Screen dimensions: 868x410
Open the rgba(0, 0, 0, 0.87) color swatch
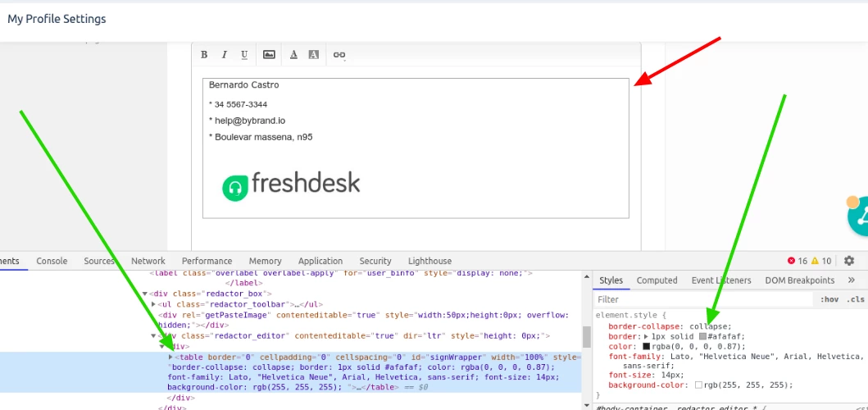pos(647,347)
